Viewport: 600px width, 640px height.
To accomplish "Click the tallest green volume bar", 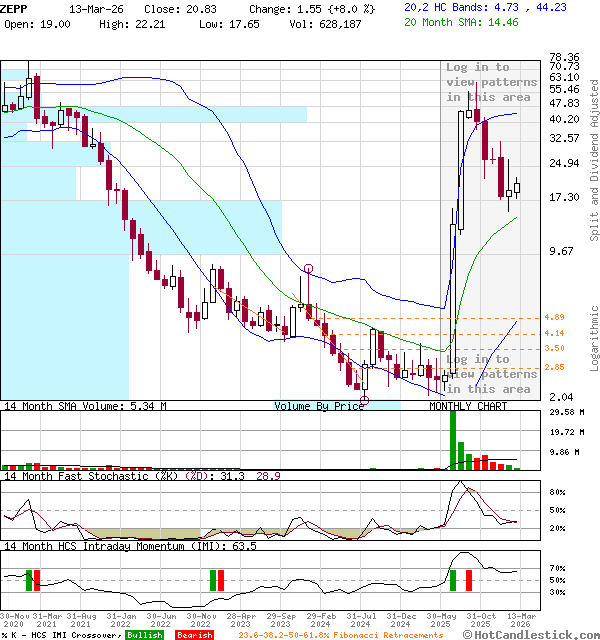I will click(x=453, y=438).
